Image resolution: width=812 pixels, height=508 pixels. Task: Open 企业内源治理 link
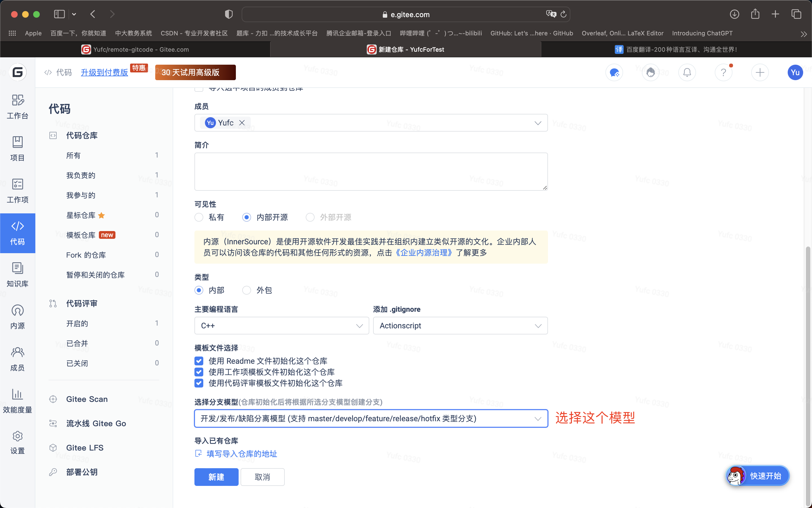click(x=424, y=253)
